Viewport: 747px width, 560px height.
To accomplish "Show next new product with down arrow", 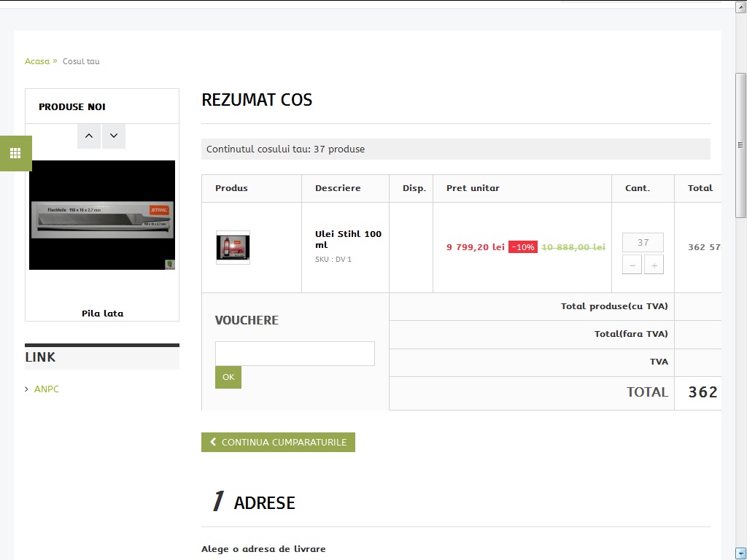I will point(114,136).
